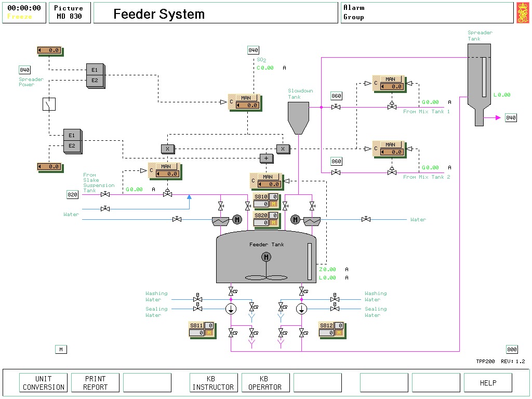The width and height of the screenshot is (532, 399).
Task: Click the left screw feeder conveyor symbol
Action: tap(220, 221)
